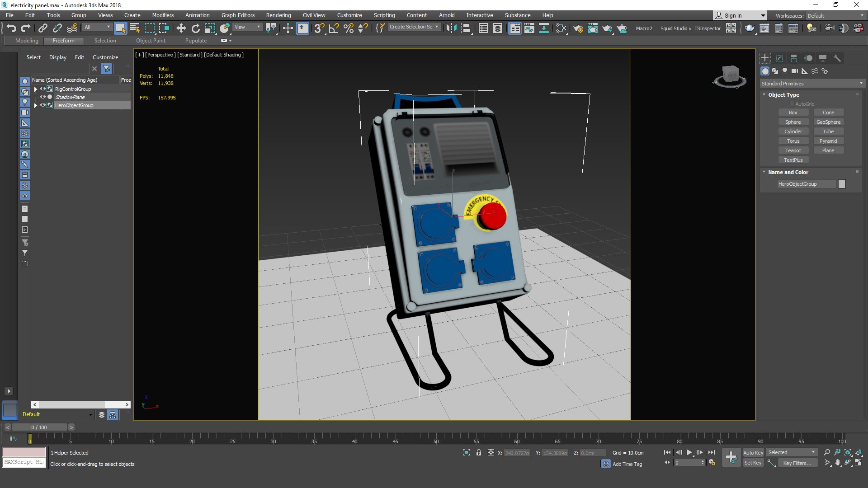Toggle visibility eye of HeroObjectGroup
Screen dimensions: 868x488
tap(43, 105)
